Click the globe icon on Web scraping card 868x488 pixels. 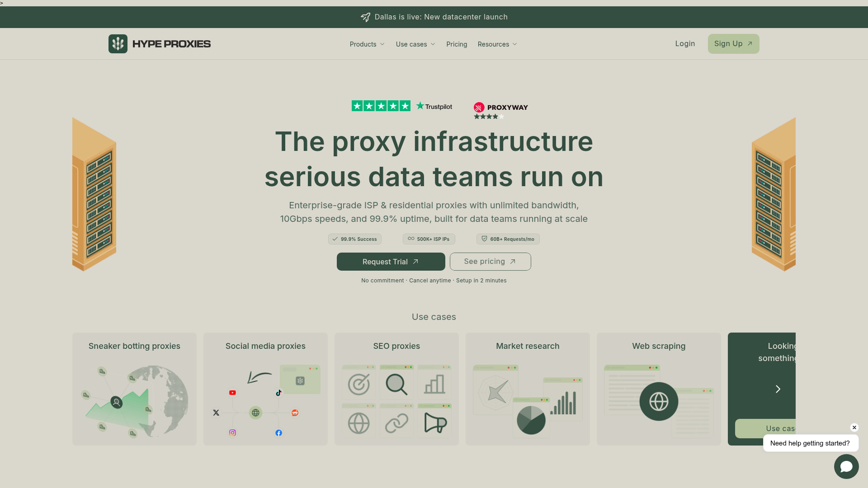659,401
